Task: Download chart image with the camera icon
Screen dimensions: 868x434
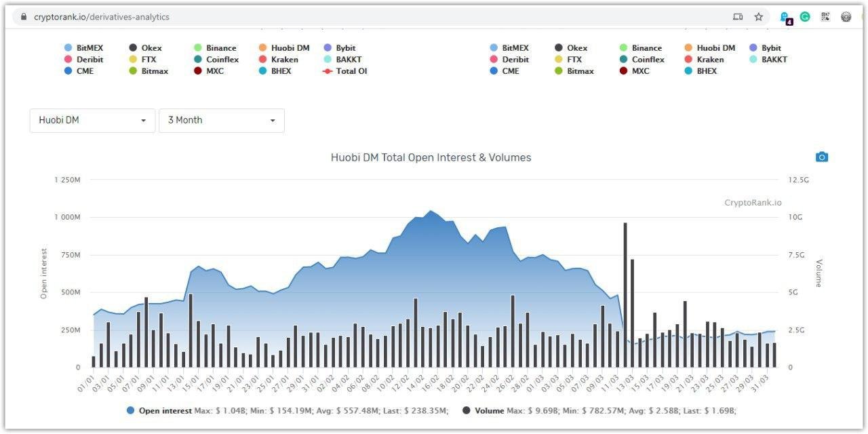Action: pyautogui.click(x=822, y=157)
